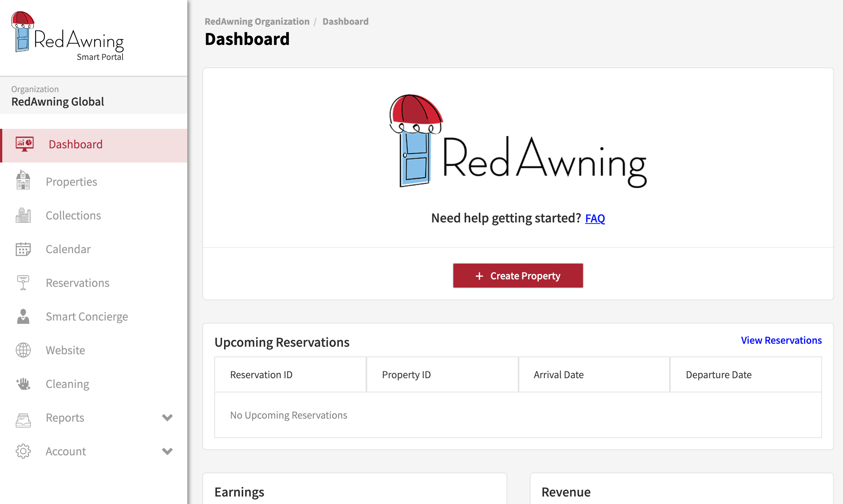843x504 pixels.
Task: Click the Property ID column header
Action: (442, 374)
